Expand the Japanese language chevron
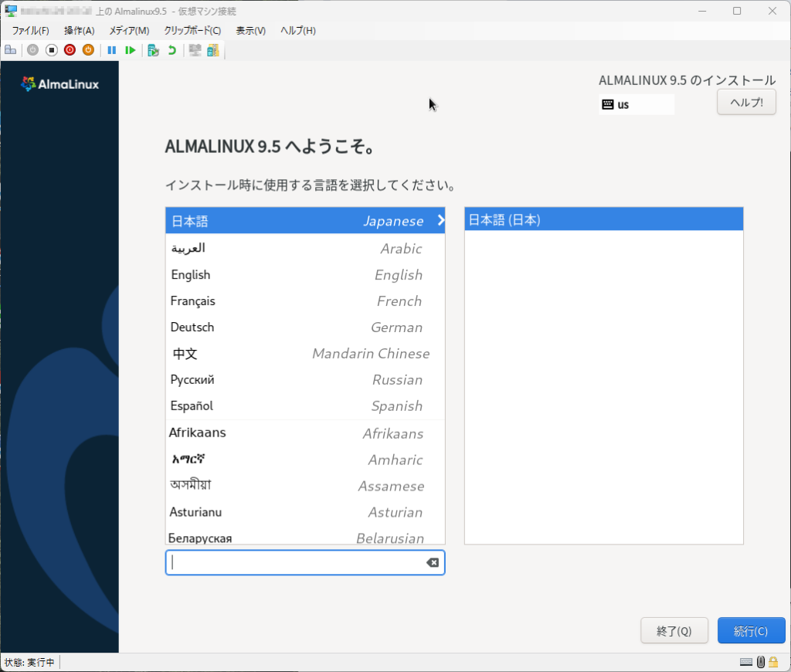This screenshot has height=672, width=791. click(x=441, y=220)
